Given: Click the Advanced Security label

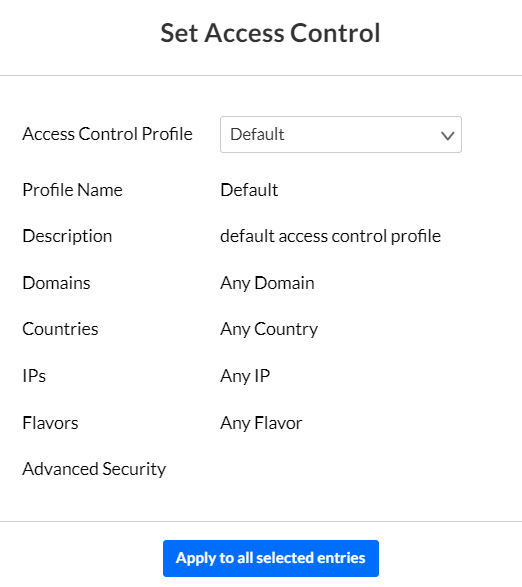Looking at the screenshot, I should pos(94,469).
